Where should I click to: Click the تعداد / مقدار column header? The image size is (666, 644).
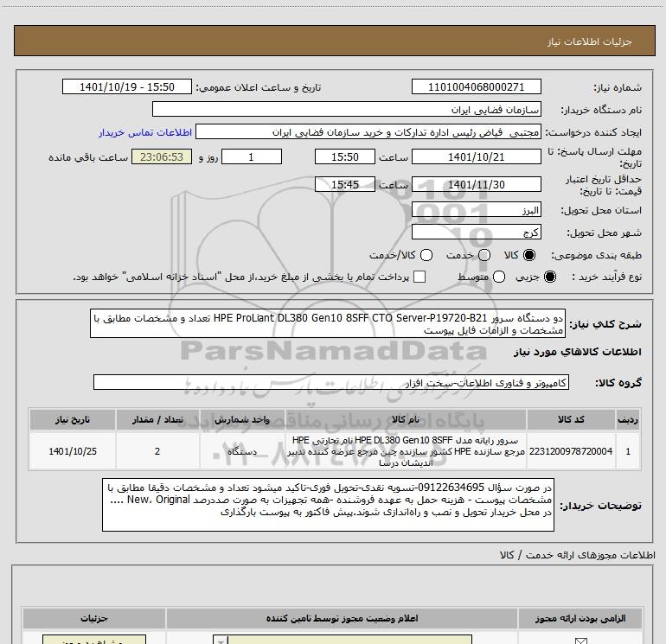[x=157, y=420]
